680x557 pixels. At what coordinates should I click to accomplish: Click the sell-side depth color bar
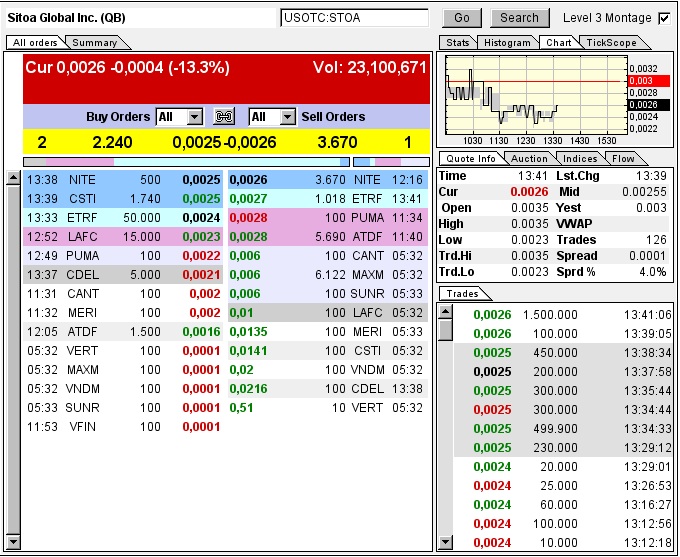[x=391, y=162]
